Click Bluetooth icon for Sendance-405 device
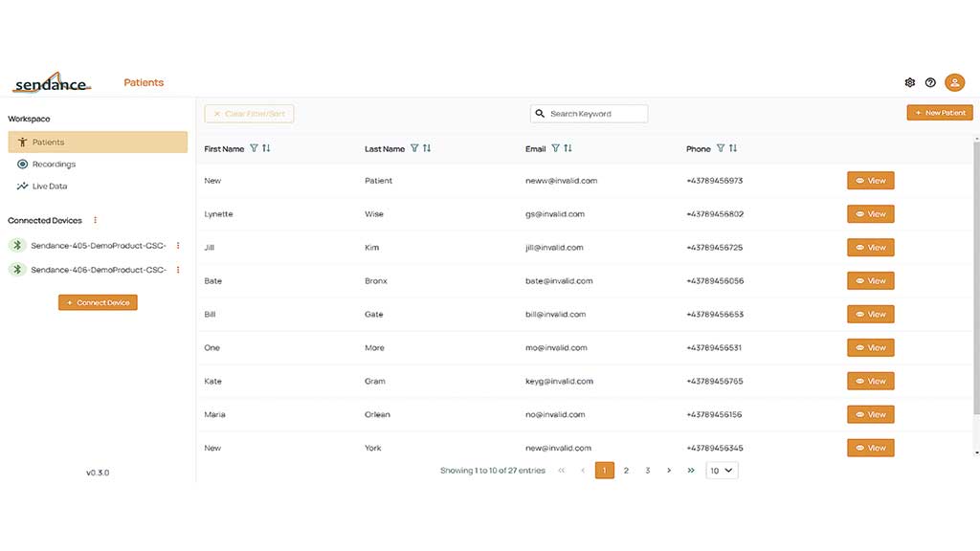 [17, 246]
